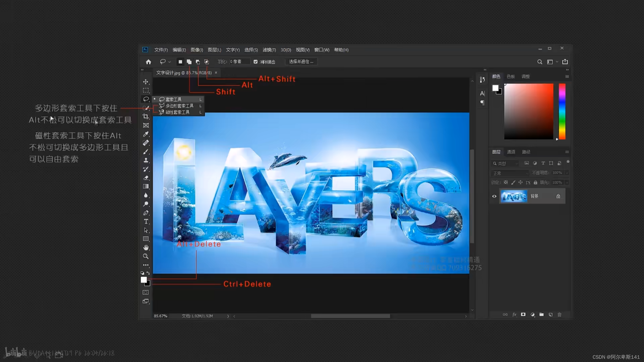Switch to the 通道 tab
The width and height of the screenshot is (644, 362).
point(511,152)
